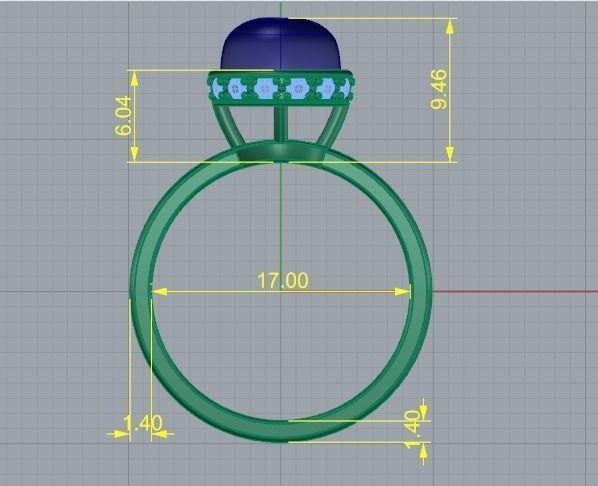598x486 pixels.
Task: Select the 9.46 total height dimension text
Action: pos(439,90)
